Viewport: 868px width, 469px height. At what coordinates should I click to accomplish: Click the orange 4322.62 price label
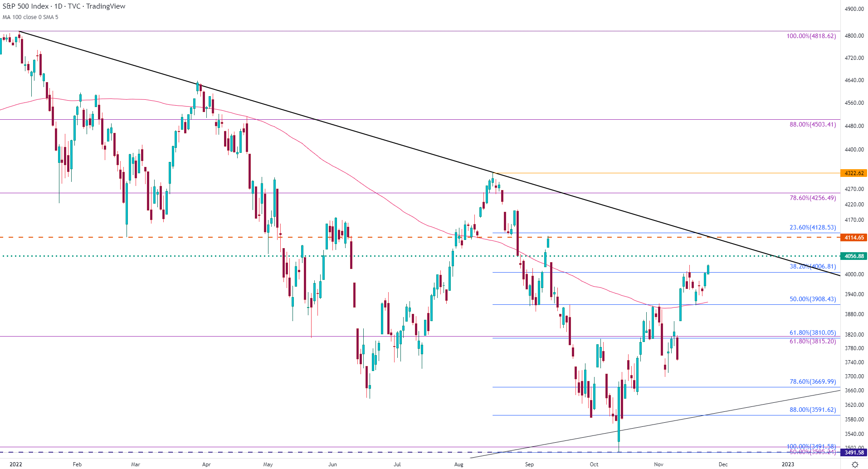(854, 173)
